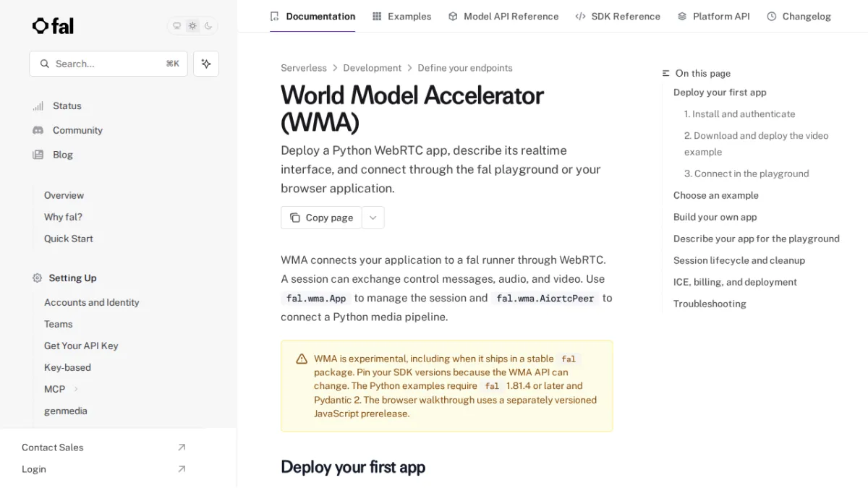868x488 pixels.
Task: Click the Serverless breadcrumb
Action: coord(304,68)
